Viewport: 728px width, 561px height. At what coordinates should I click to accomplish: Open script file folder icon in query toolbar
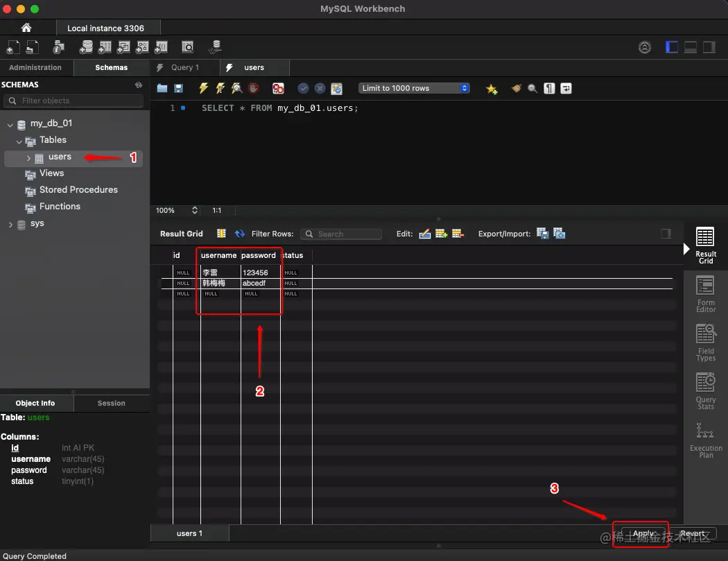pos(162,88)
